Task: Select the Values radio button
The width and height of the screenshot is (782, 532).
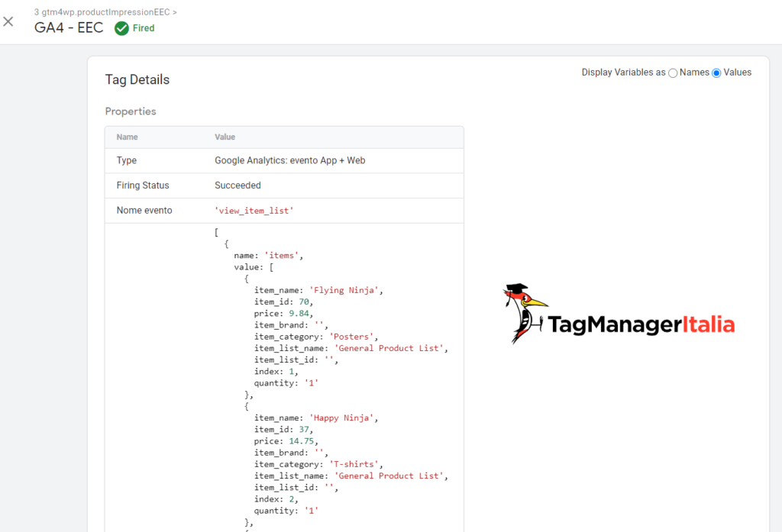Action: [x=716, y=73]
